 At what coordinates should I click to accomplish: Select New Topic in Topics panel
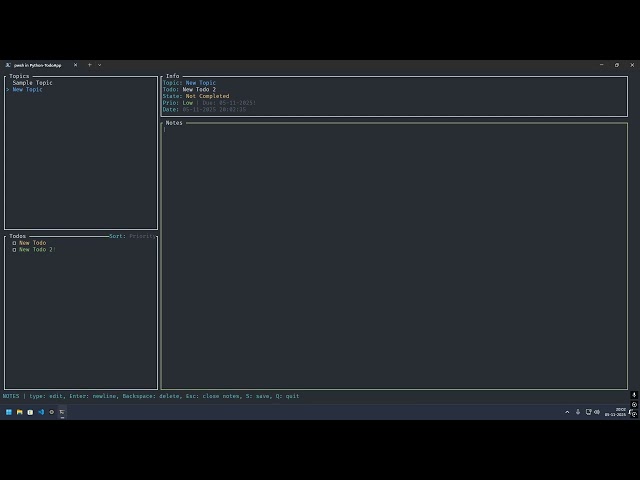pos(27,89)
